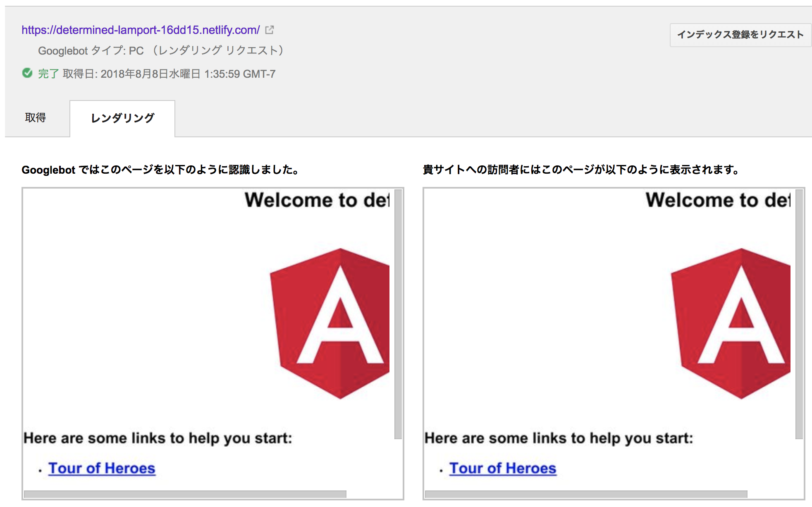Select the レンダリング tab

click(122, 118)
